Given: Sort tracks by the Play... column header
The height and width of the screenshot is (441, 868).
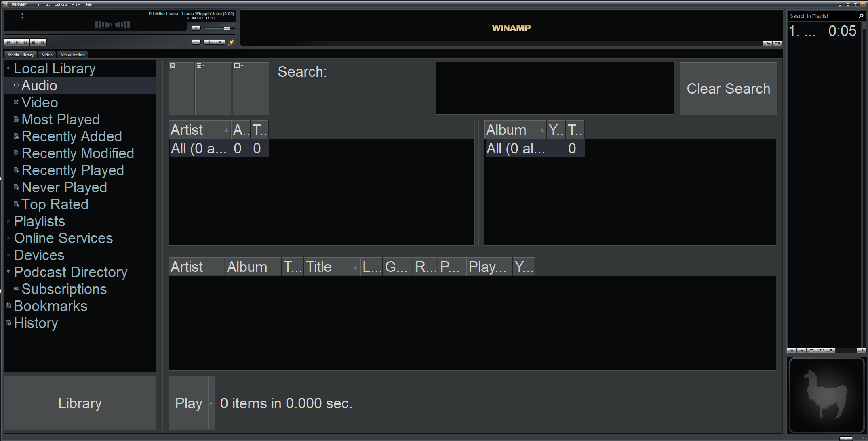Looking at the screenshot, I should point(489,267).
